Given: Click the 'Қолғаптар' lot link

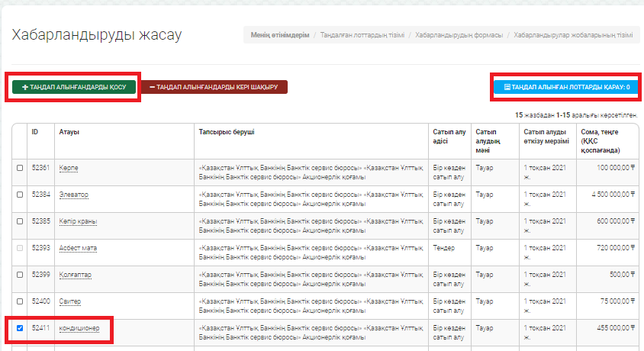Looking at the screenshot, I should [x=74, y=275].
